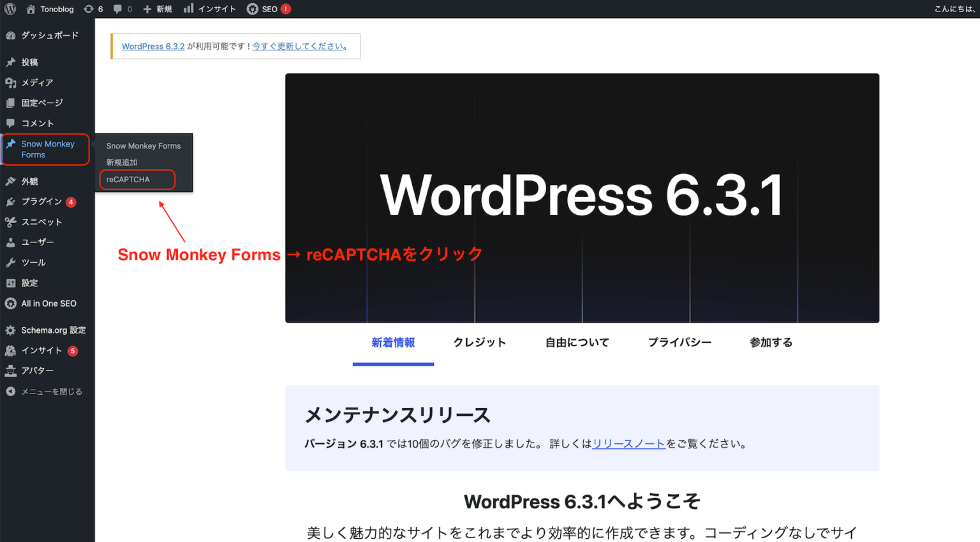Viewport: 980px width, 542px height.
Task: Click the updates refresh icon showing 6
Action: 93,9
